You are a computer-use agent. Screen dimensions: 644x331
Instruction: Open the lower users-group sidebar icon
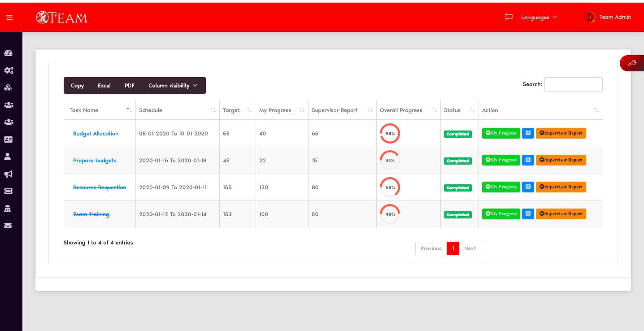[9, 122]
